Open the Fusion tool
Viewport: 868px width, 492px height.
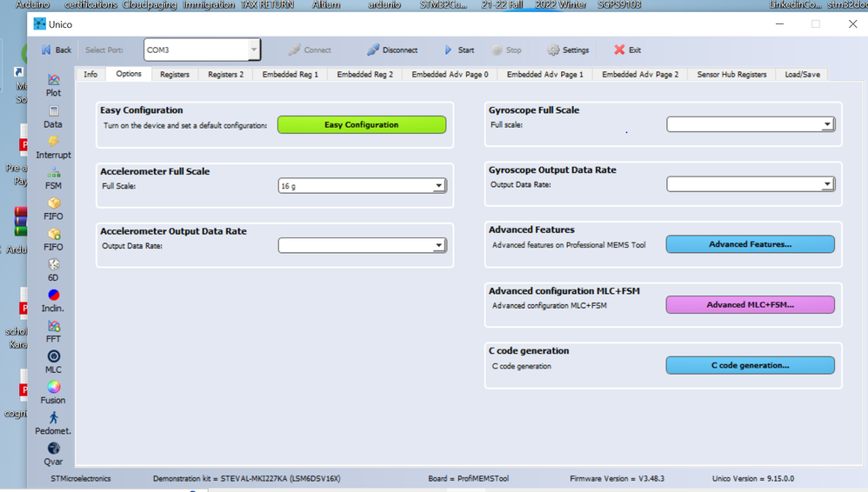53,392
